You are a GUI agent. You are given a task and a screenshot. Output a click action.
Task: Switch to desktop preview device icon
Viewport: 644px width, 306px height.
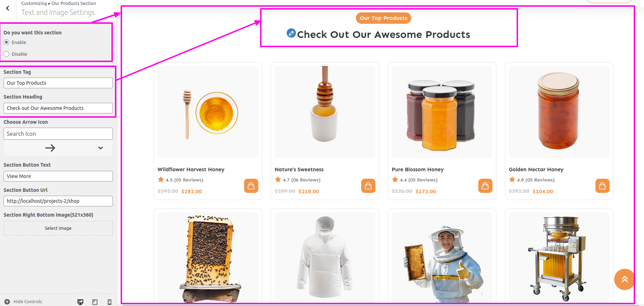coord(81,302)
